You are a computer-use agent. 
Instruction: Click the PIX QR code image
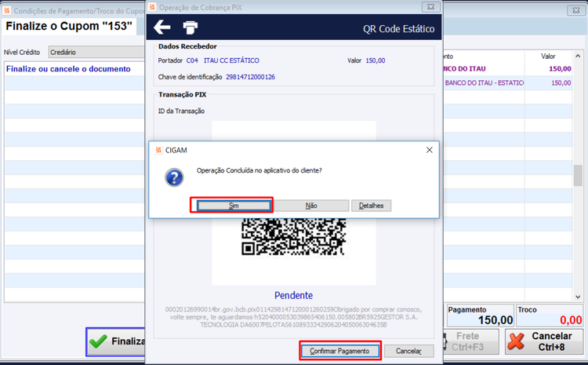294,237
